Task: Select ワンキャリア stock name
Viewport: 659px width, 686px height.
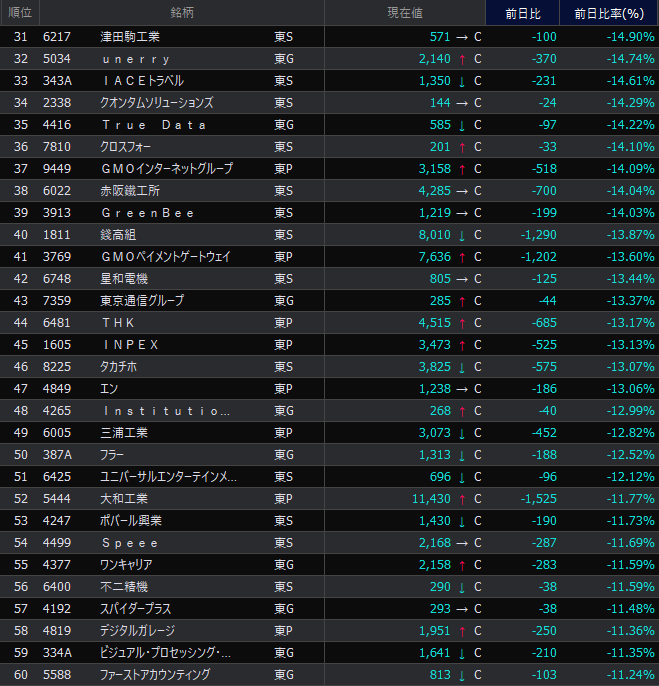Action: pos(126,565)
